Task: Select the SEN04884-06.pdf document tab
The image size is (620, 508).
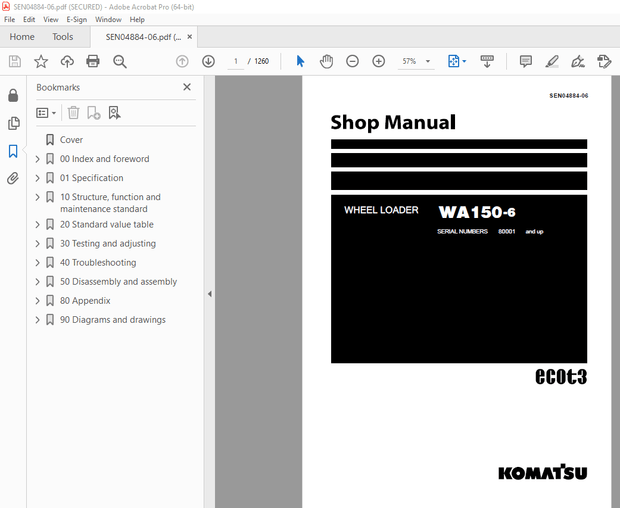Action: (x=143, y=37)
